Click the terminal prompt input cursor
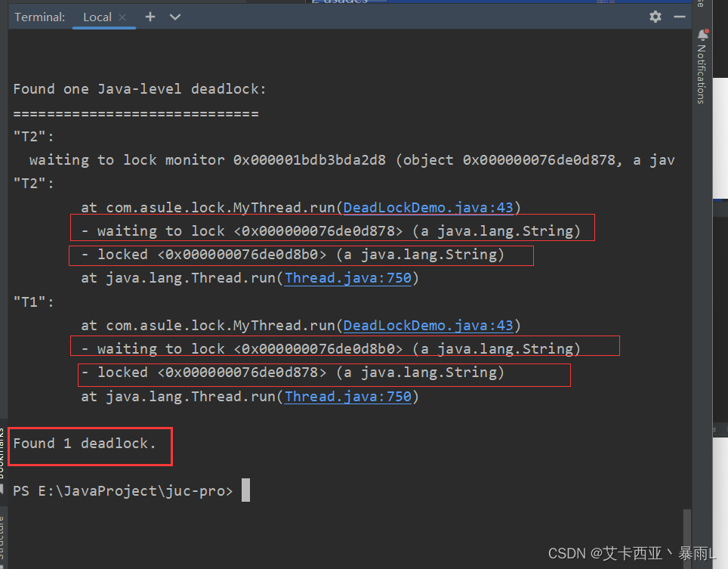The height and width of the screenshot is (569, 728). point(245,490)
